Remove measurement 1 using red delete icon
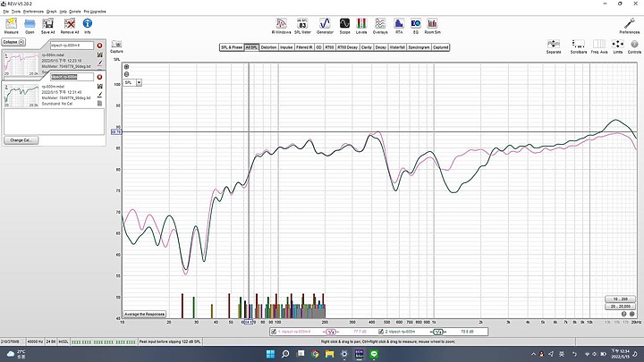Image resolution: width=644 pixels, height=362 pixels. (x=99, y=46)
